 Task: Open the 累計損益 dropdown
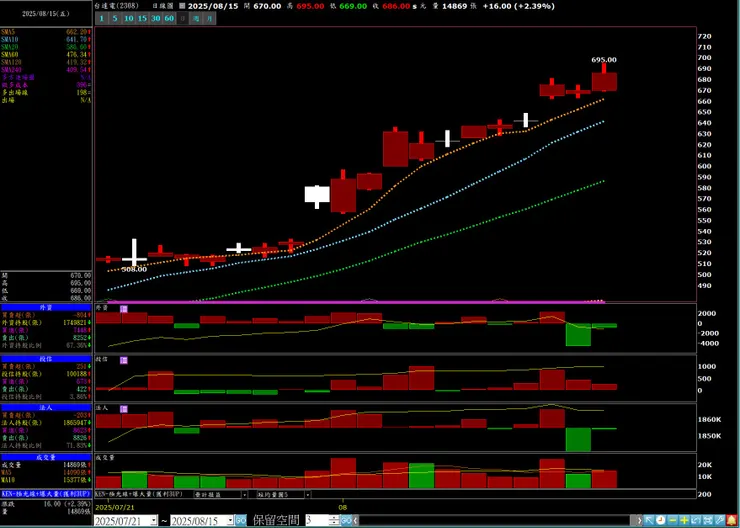(x=244, y=494)
